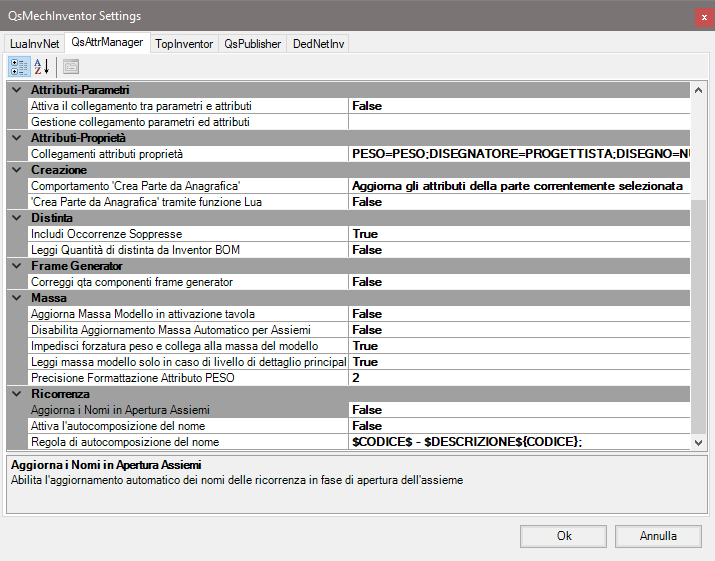Select value of 'Attiva il collegamento tra parametri e attributi'
The width and height of the screenshot is (715, 561).
[x=519, y=106]
